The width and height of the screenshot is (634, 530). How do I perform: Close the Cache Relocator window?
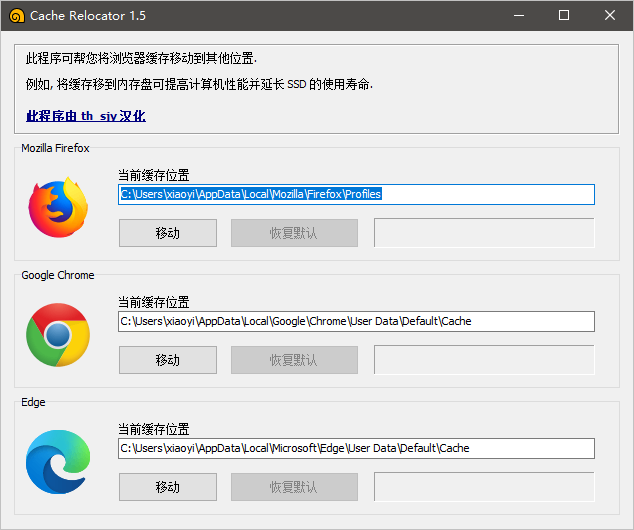610,16
